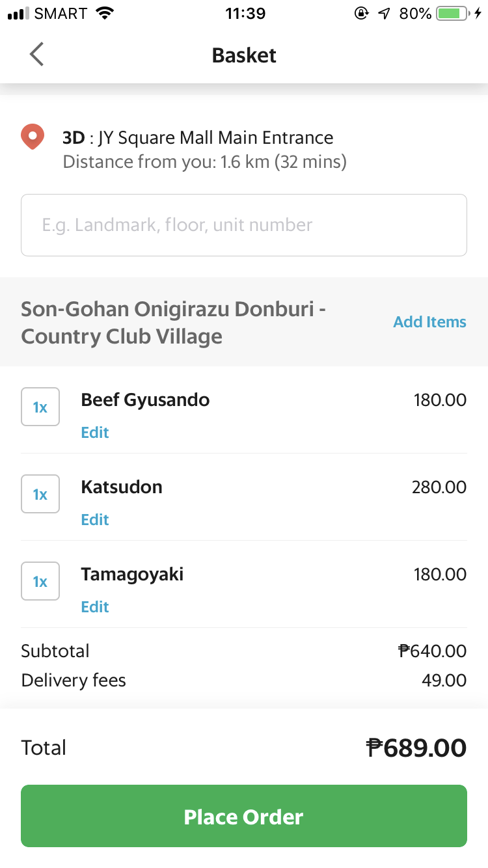Focus the landmark, floor, unit number field
The image size is (488, 868).
point(244,225)
